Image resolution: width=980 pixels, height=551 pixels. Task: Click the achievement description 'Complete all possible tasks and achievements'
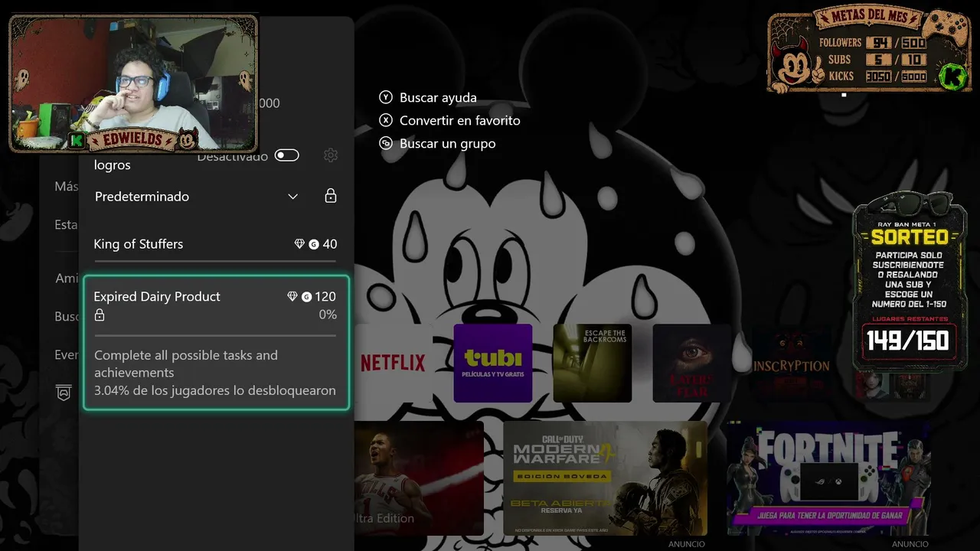pos(186,364)
